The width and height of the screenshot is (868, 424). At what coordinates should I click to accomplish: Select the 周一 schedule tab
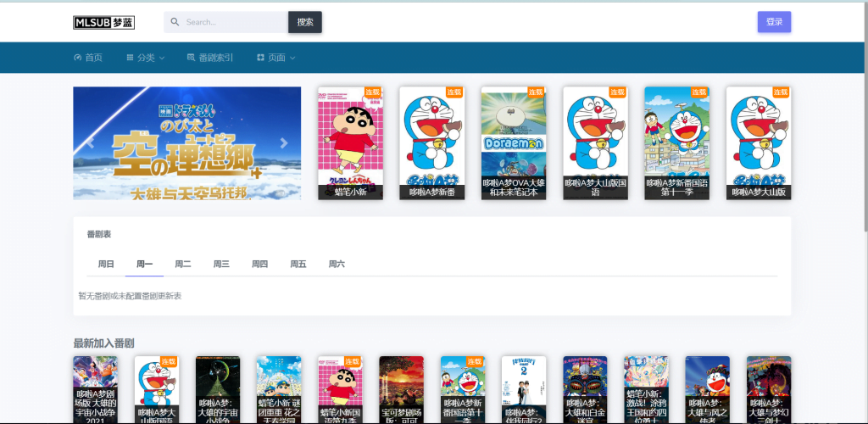click(144, 265)
